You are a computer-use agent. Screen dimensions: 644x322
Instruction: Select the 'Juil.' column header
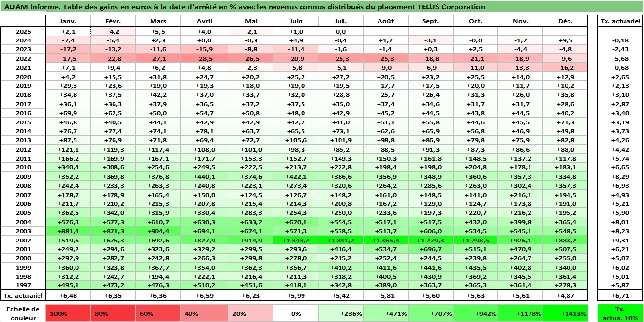click(341, 22)
